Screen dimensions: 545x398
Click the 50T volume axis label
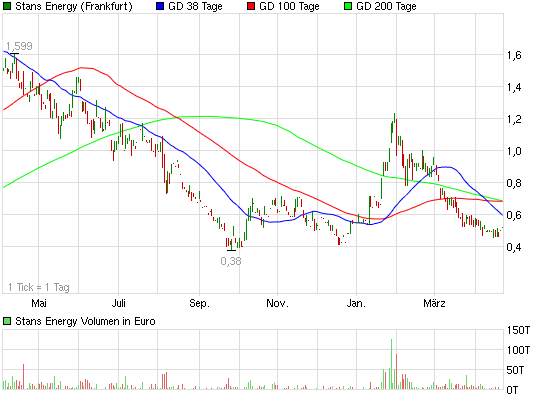515,370
